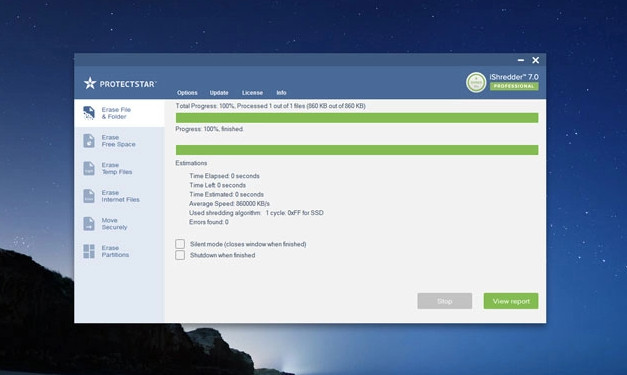
Task: Select Erase Free Space label
Action: tap(118, 141)
